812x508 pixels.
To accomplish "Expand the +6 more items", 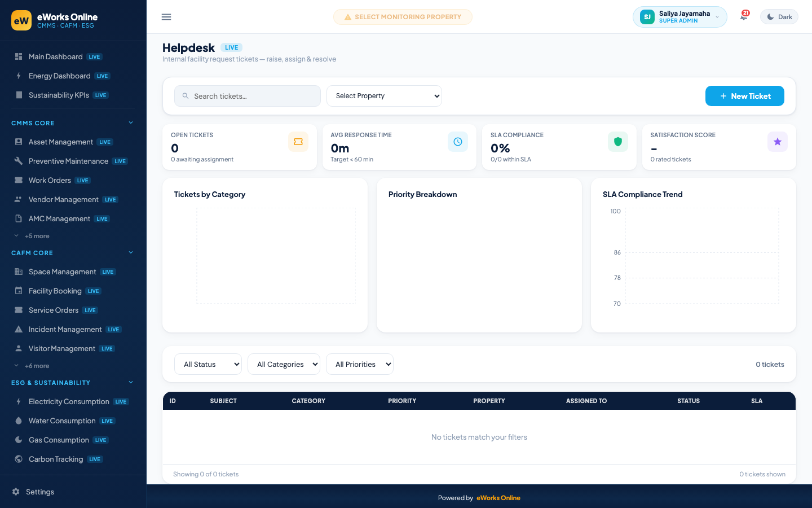I will pyautogui.click(x=32, y=366).
